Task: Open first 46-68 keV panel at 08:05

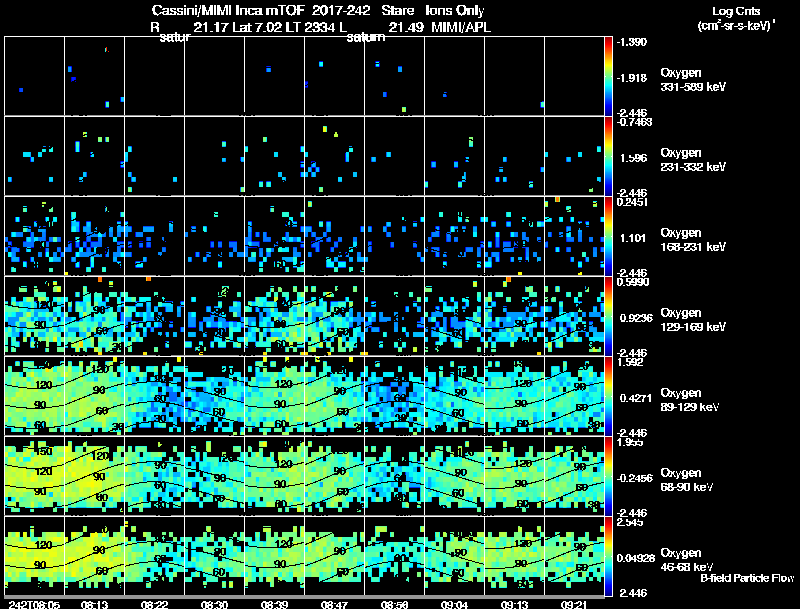Action: 34,556
